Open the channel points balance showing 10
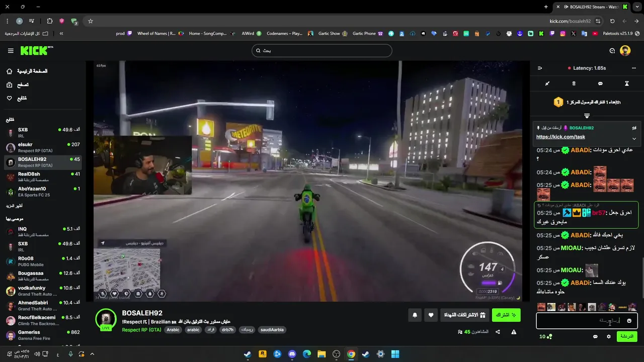The width and height of the screenshot is (644, 362). click(x=545, y=336)
